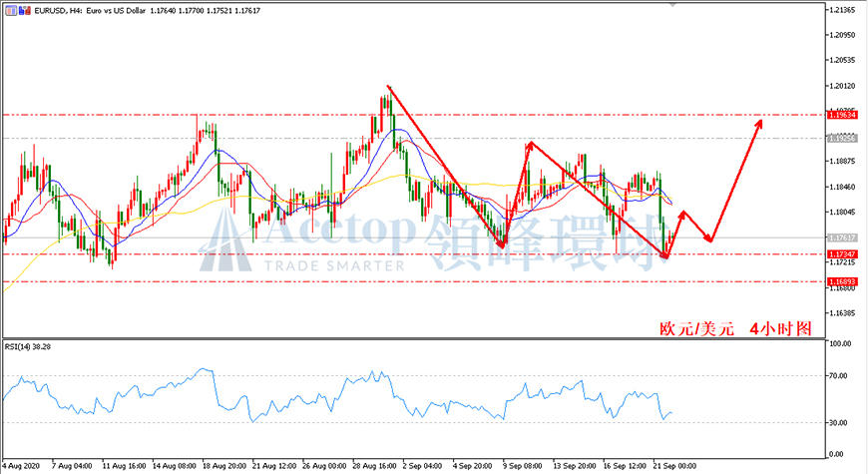Click the 1.21365 price scale label

(842, 10)
